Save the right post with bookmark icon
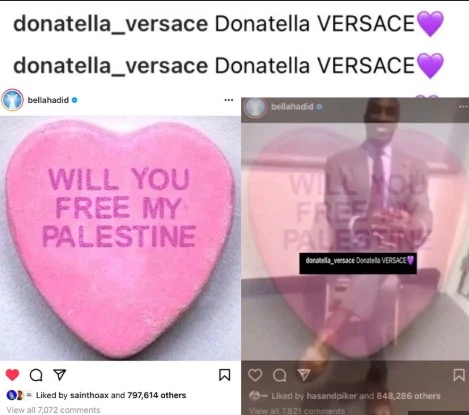 pos(459,375)
